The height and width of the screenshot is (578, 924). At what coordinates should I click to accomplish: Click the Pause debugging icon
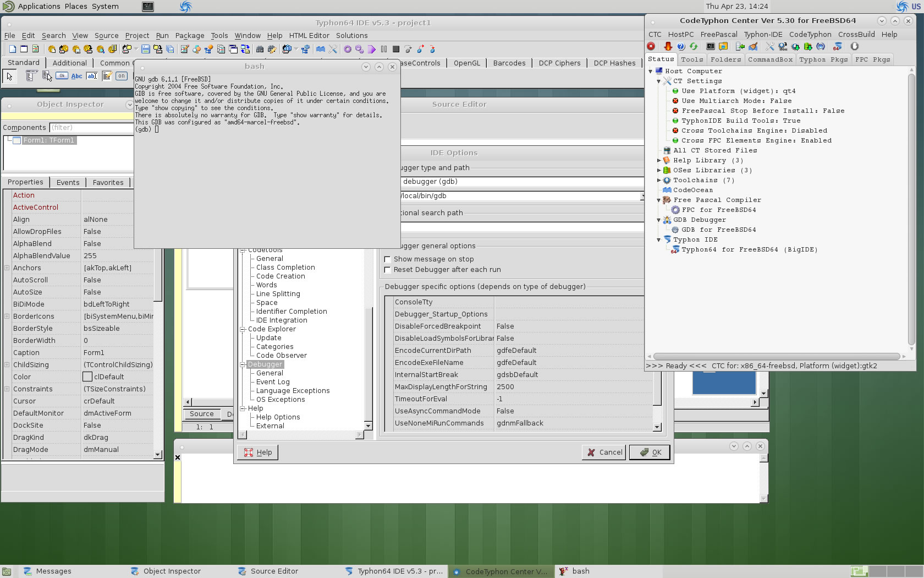[x=384, y=49]
